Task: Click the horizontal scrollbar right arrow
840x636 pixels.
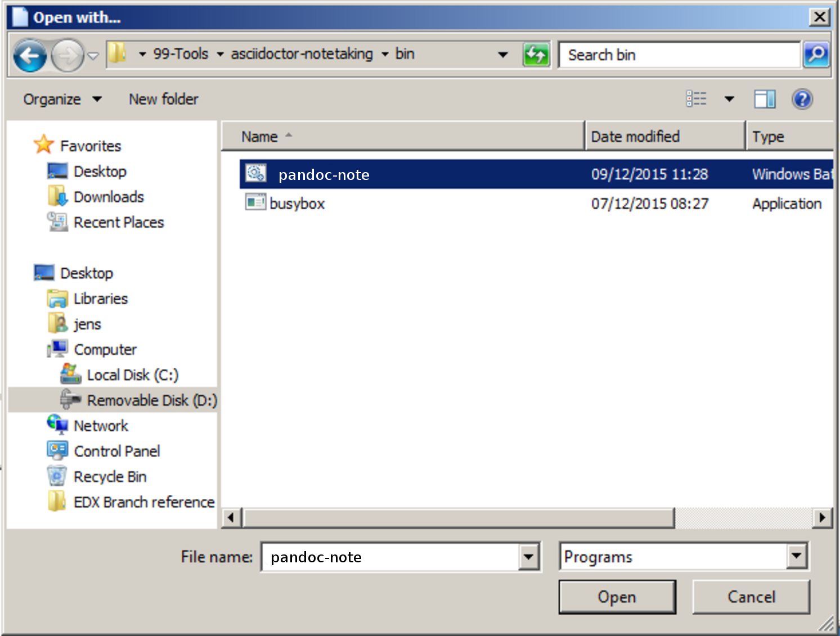Action: (x=822, y=517)
